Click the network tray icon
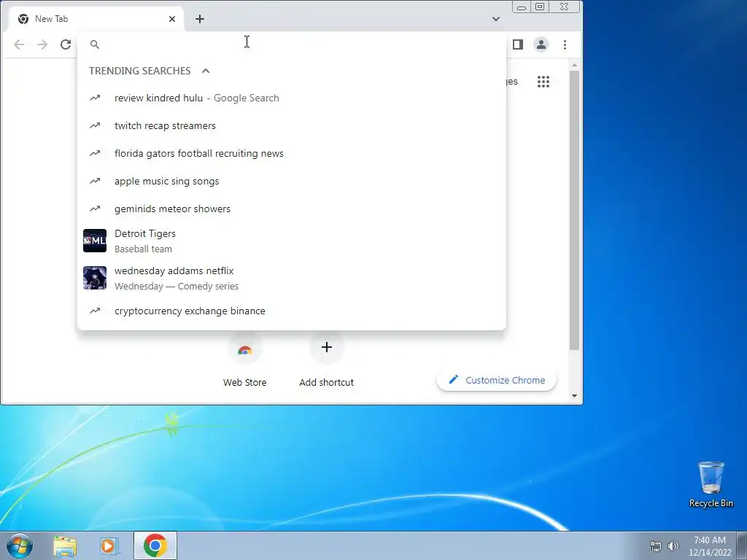Viewport: 747px width, 560px height. [x=656, y=546]
